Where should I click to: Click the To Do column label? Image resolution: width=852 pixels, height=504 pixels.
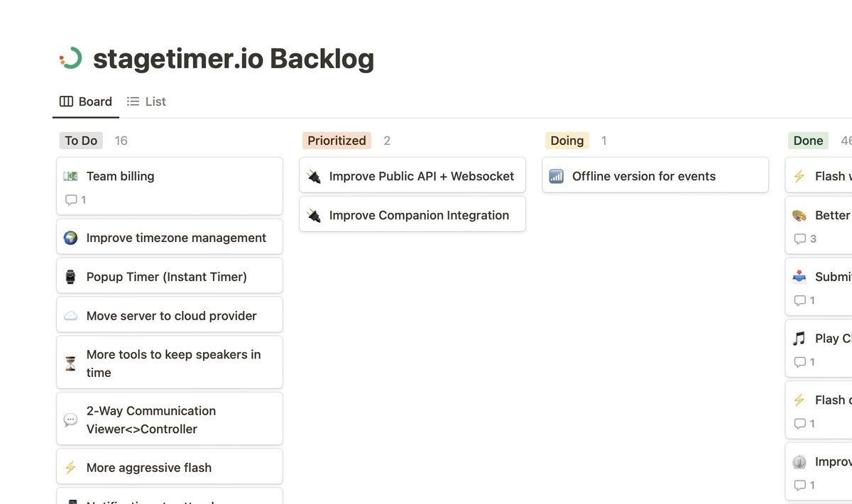tap(81, 141)
